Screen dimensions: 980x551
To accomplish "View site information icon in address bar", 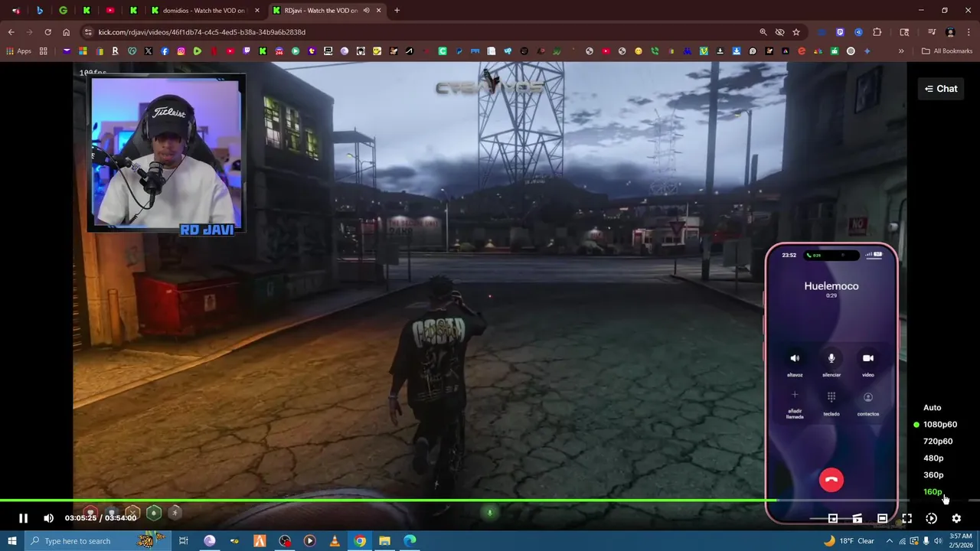I will 88,32.
